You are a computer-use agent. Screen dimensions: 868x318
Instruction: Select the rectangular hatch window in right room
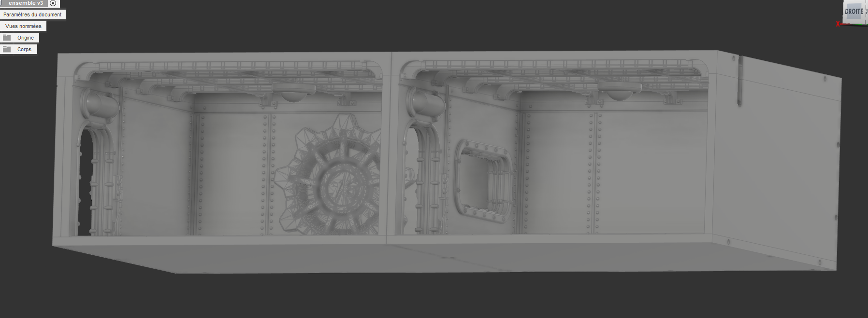483,181
